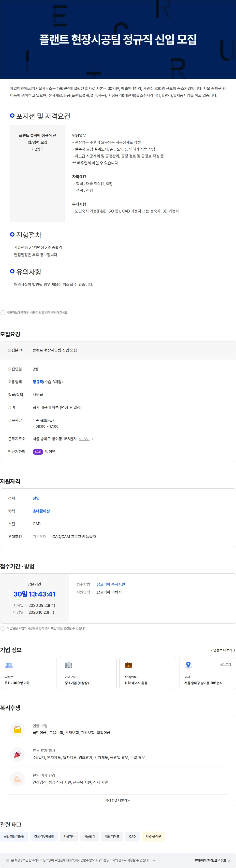Click the 회사 내규에 따름 salary text
The image size is (236, 868).
click(x=57, y=407)
